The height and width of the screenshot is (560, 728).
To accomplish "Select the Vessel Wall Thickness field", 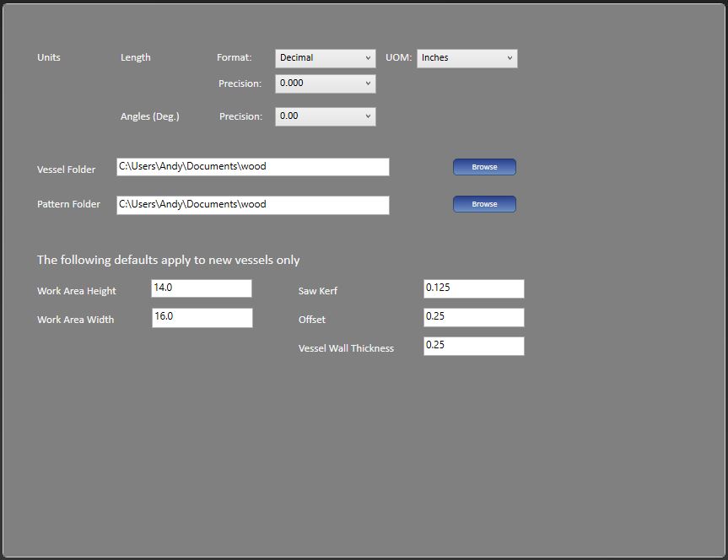I will click(473, 346).
